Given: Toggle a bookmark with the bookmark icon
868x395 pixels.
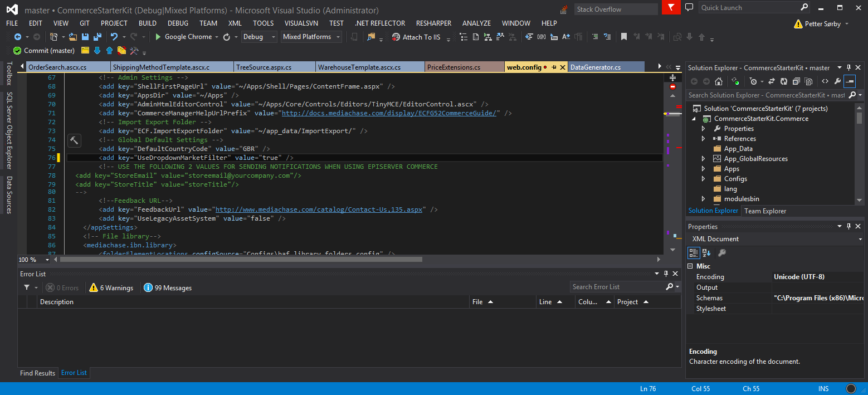Looking at the screenshot, I should tap(623, 37).
